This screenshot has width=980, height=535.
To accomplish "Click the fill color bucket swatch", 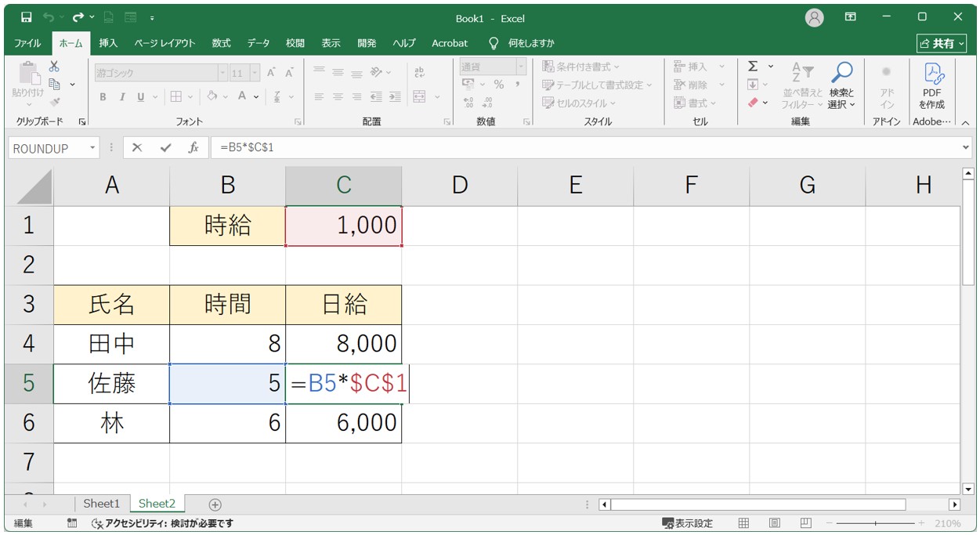I will 212,97.
